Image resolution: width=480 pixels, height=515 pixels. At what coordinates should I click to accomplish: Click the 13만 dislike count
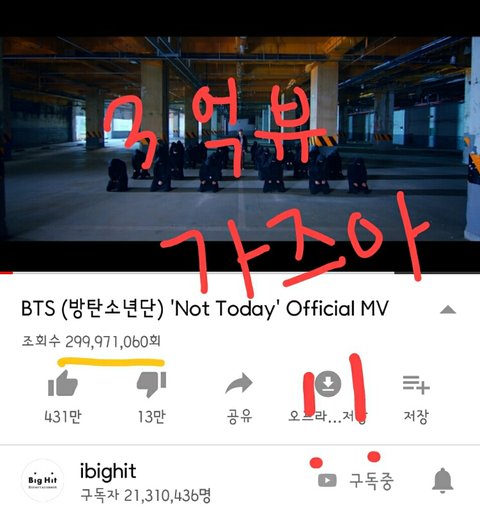152,416
